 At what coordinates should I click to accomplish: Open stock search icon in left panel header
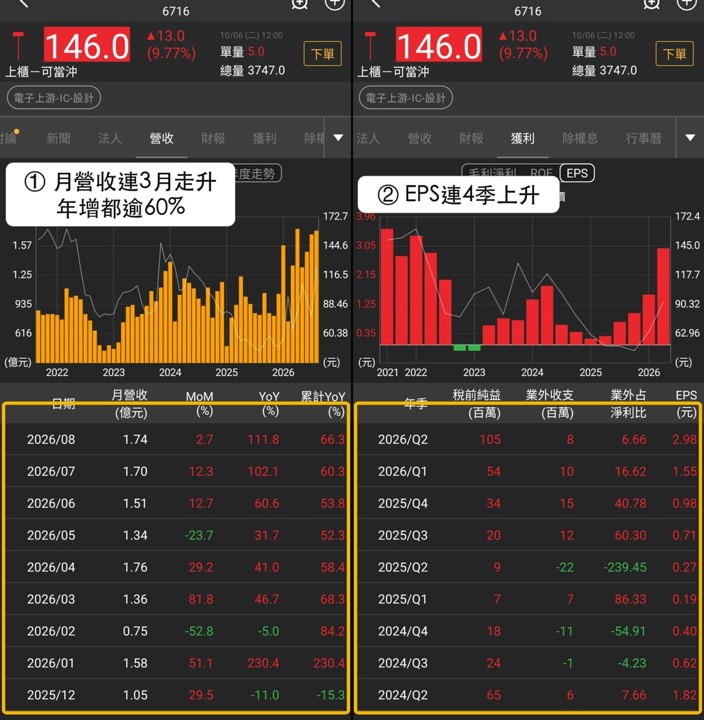[299, 4]
